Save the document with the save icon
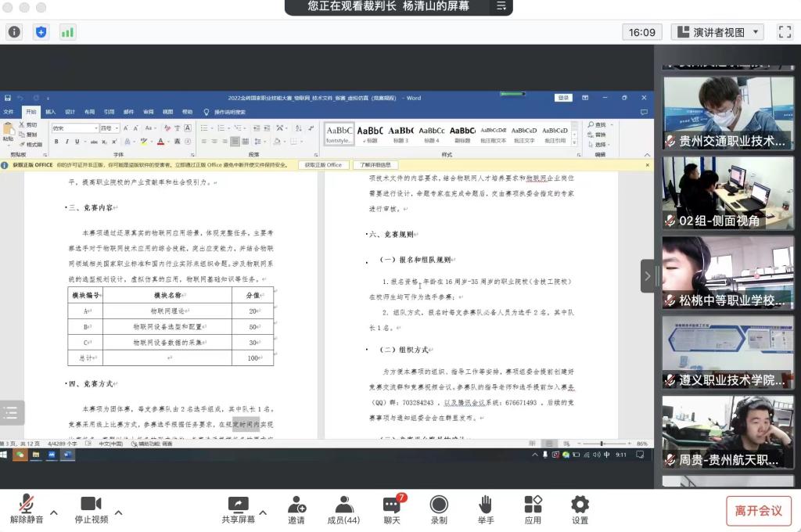801x532 pixels. pos(8,98)
